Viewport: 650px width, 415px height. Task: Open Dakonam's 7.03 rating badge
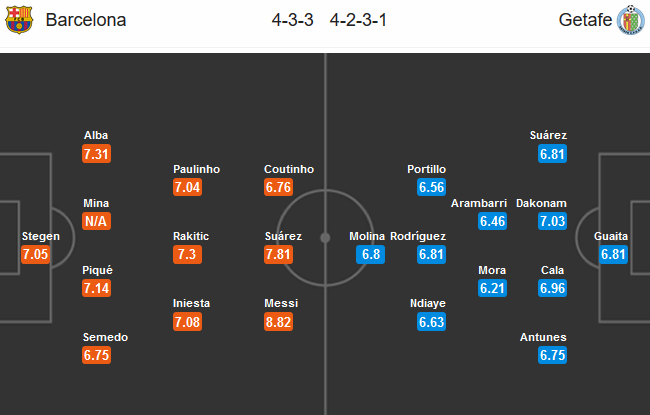(553, 221)
